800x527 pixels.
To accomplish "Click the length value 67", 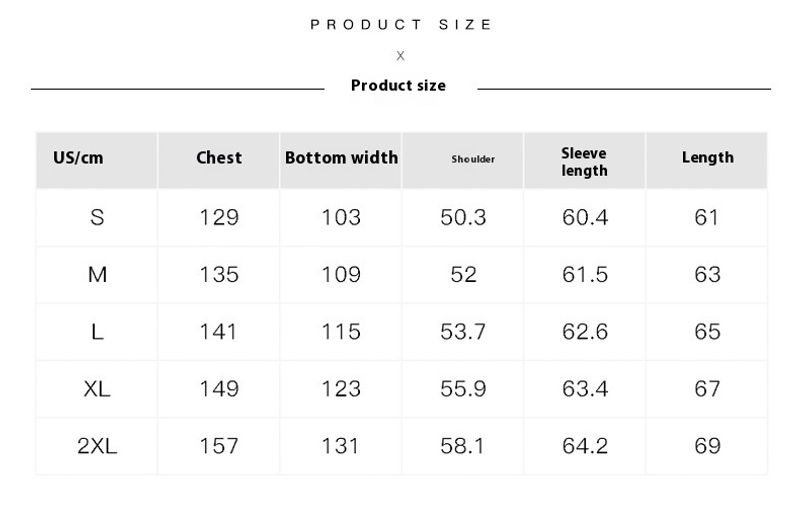I will pyautogui.click(x=707, y=389).
